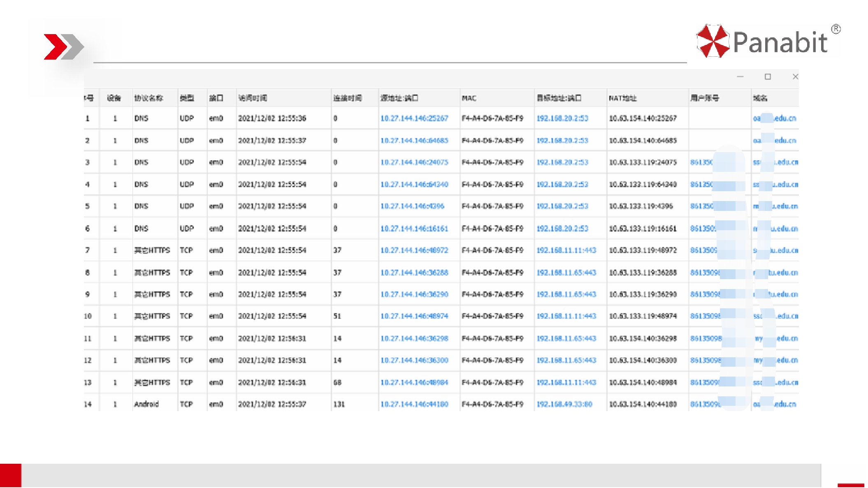The image size is (868, 488).
Task: Select row number 11 cell
Action: [x=88, y=339]
